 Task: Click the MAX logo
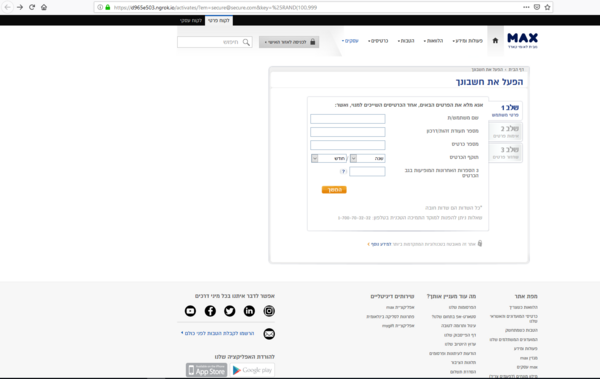[522, 41]
